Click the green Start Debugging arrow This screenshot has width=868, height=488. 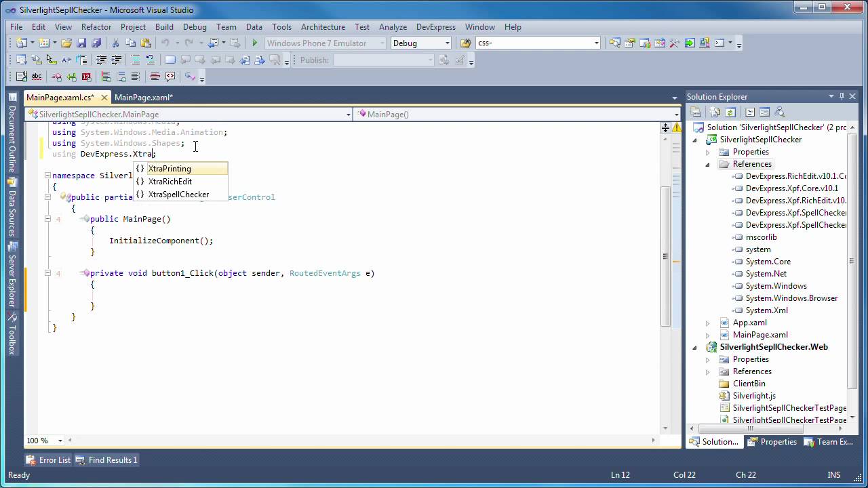[x=255, y=43]
